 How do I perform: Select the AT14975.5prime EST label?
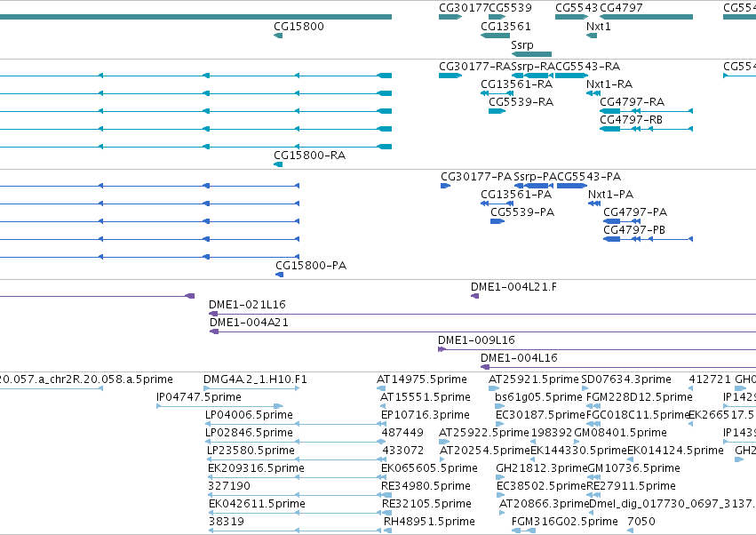(x=422, y=379)
